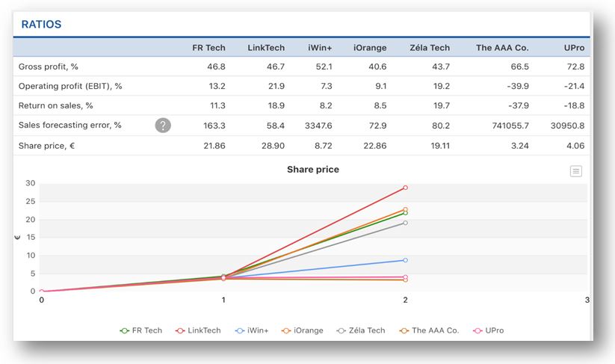Click the LinkTech column header
The width and height of the screenshot is (615, 364).
[266, 48]
